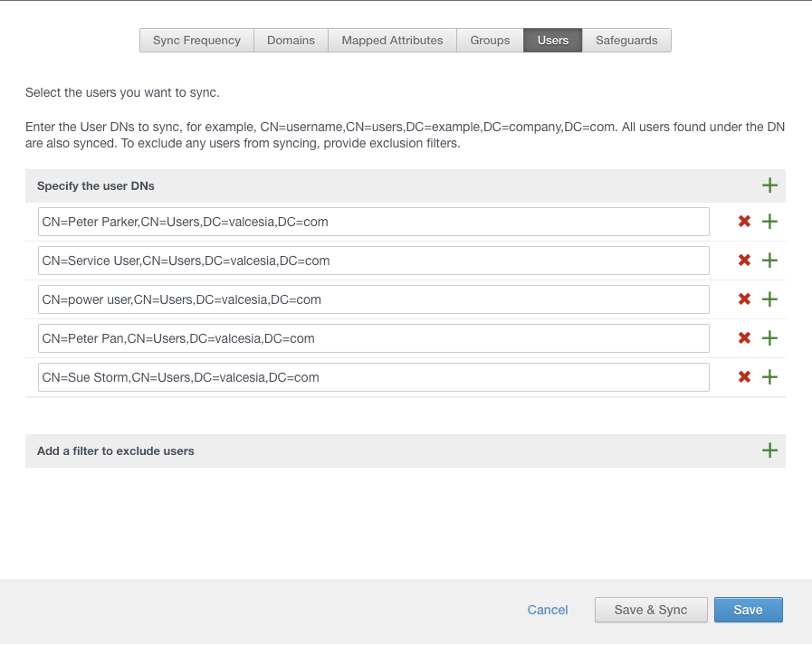Remove the Service User DN entry
Screen dimensions: 812x645
(x=744, y=261)
